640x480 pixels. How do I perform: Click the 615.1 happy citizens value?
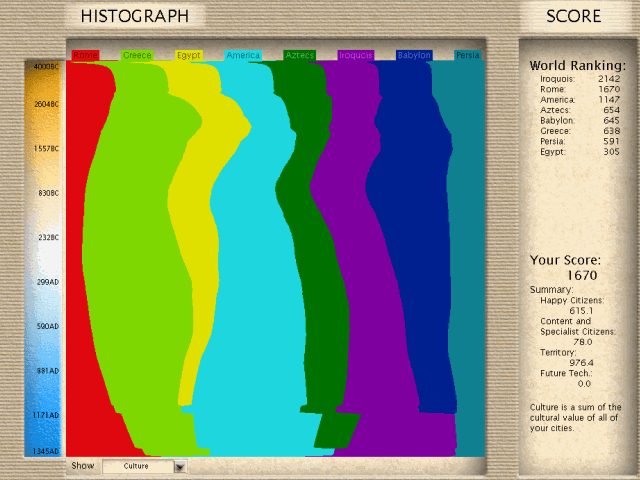click(x=581, y=311)
